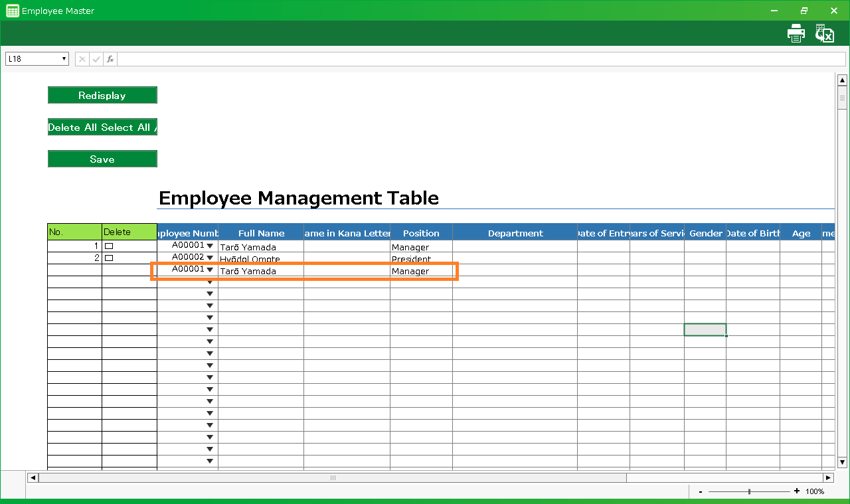Screen dimensions: 850x504
Task: Tick the Delete checkbox for row 2
Action: tap(109, 258)
